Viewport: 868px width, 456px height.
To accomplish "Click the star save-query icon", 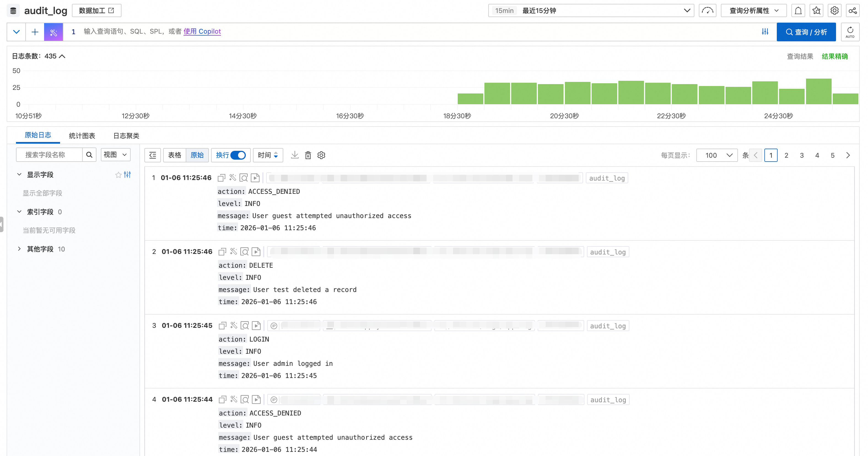I will coord(816,11).
